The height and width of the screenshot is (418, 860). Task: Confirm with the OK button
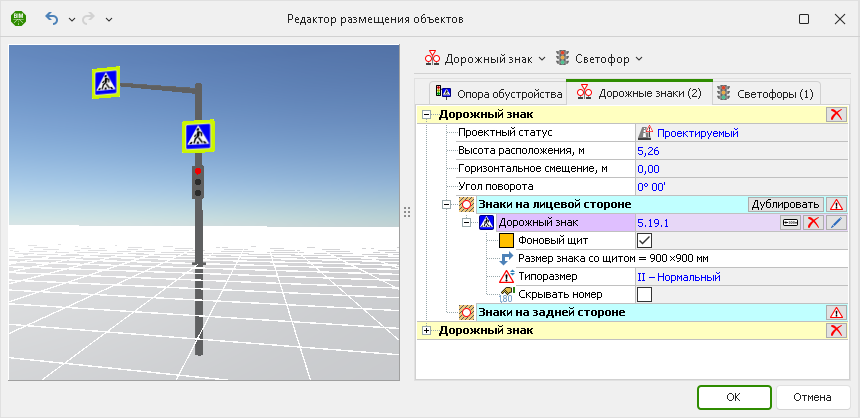[x=733, y=397]
